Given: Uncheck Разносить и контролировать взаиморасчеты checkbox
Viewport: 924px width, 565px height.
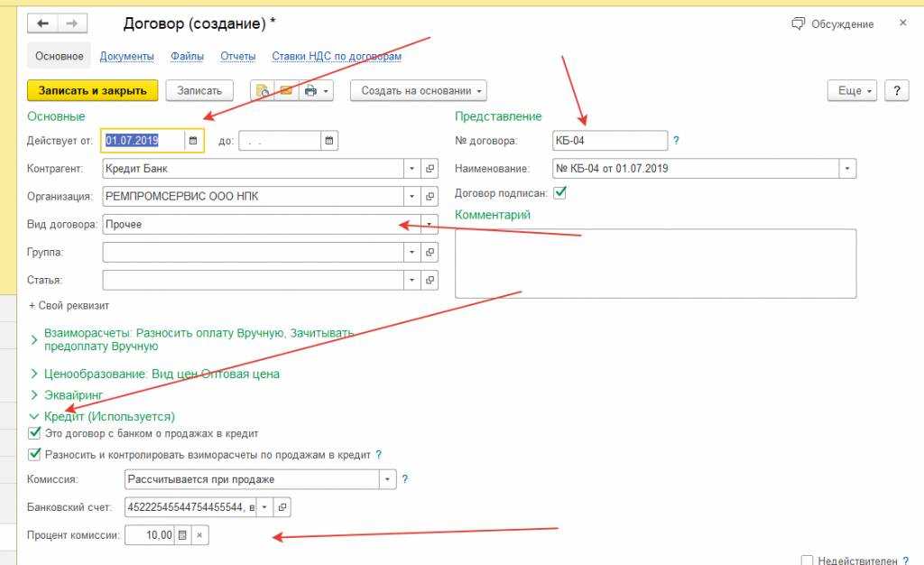Looking at the screenshot, I should (x=34, y=454).
